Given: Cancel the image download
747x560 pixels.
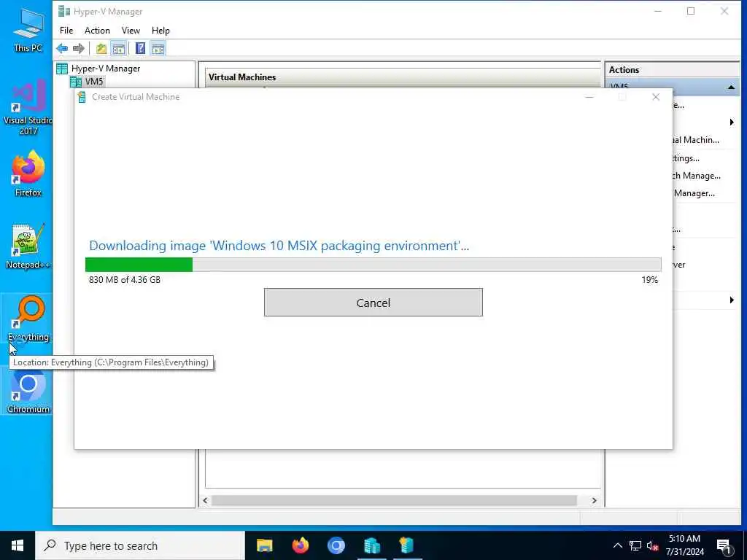Looking at the screenshot, I should pyautogui.click(x=373, y=303).
